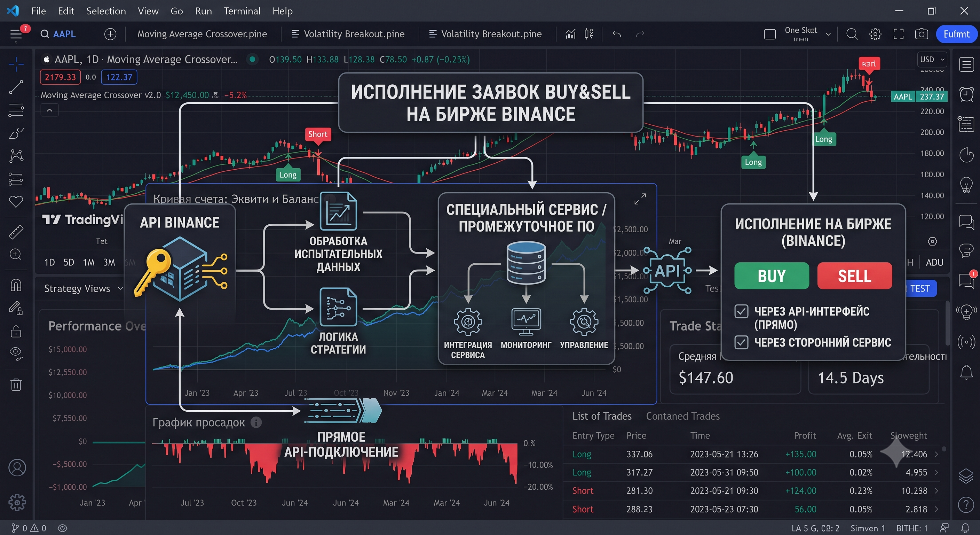The image size is (980, 535).
Task: Expand the 288.23 Short trade row chevron
Action: [936, 509]
